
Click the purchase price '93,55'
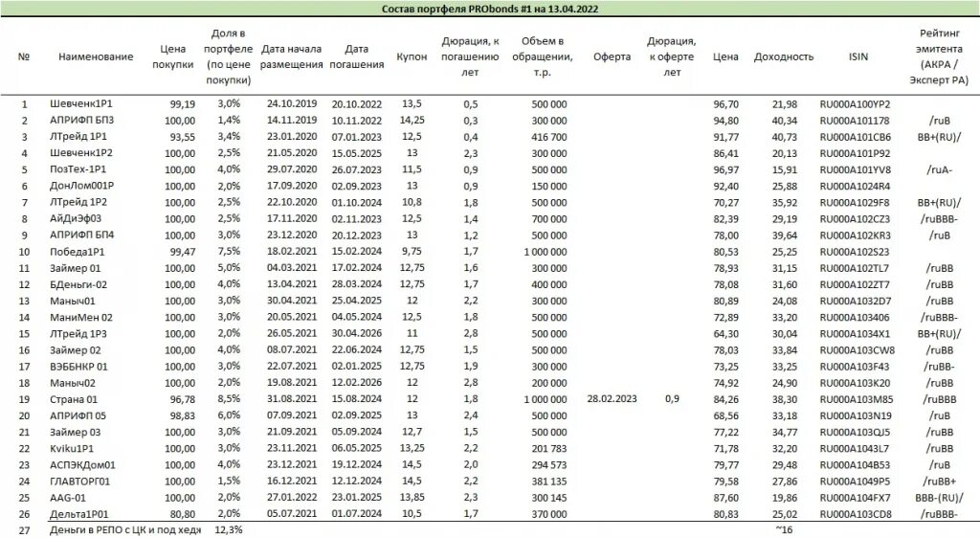tap(183, 137)
